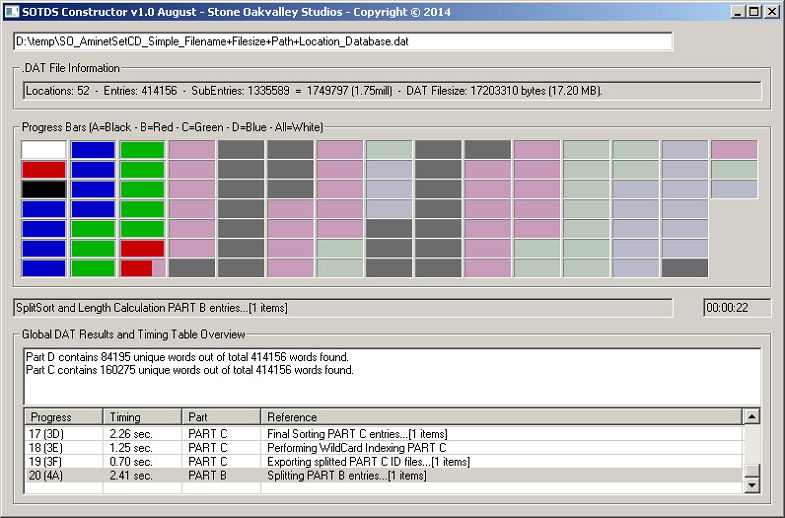Sort table by the Timing column header
The height and width of the screenshot is (518, 785).
point(142,417)
